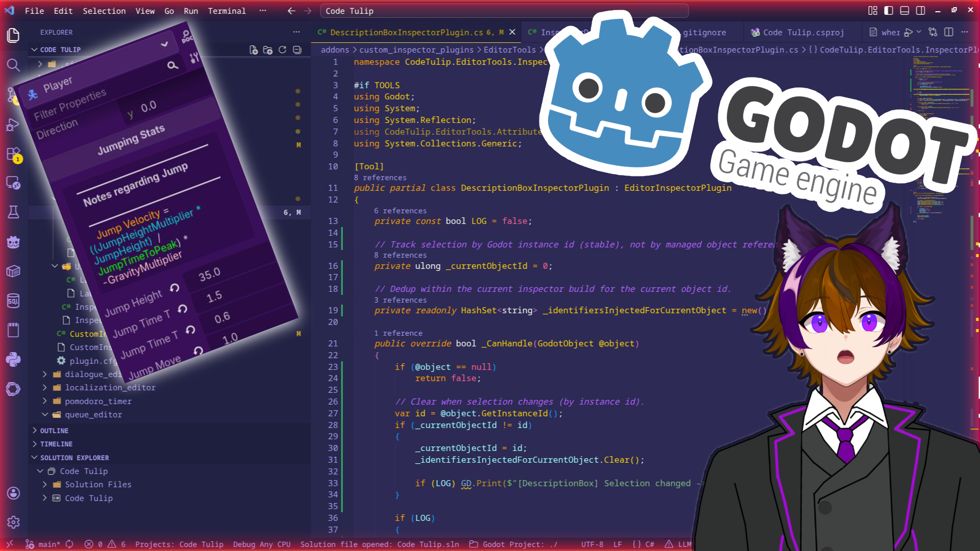The image size is (980, 551).
Task: Open the Godot Tools sidebar icon
Action: (13, 242)
